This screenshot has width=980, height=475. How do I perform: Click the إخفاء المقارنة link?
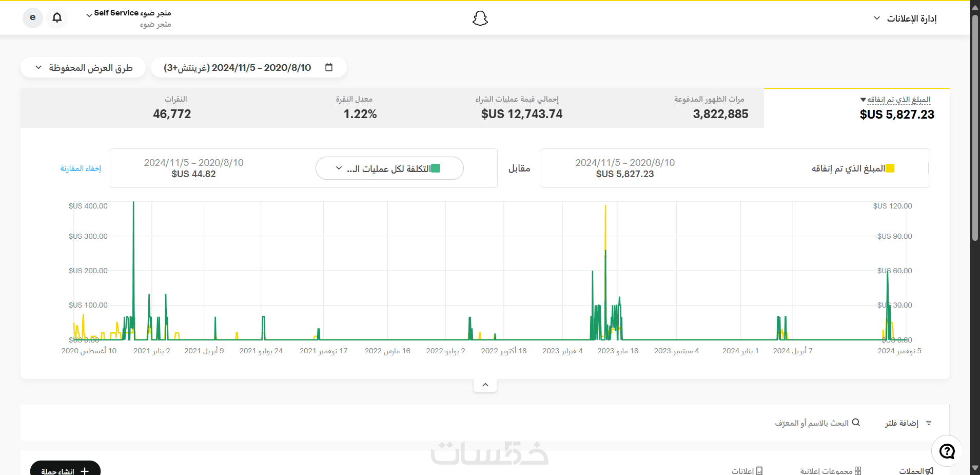(x=81, y=168)
